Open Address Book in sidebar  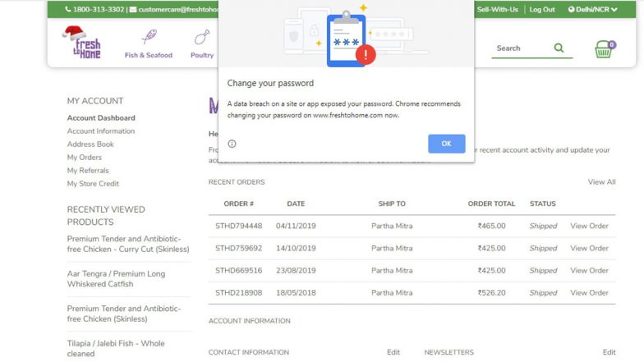tap(90, 144)
